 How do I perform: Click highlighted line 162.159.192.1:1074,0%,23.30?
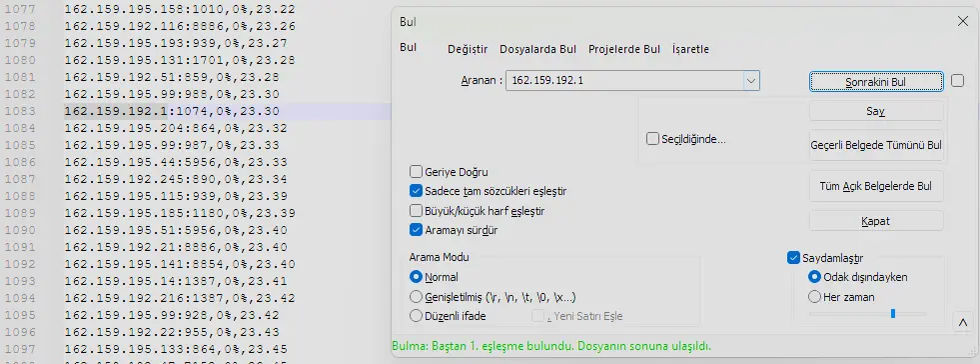(172, 111)
